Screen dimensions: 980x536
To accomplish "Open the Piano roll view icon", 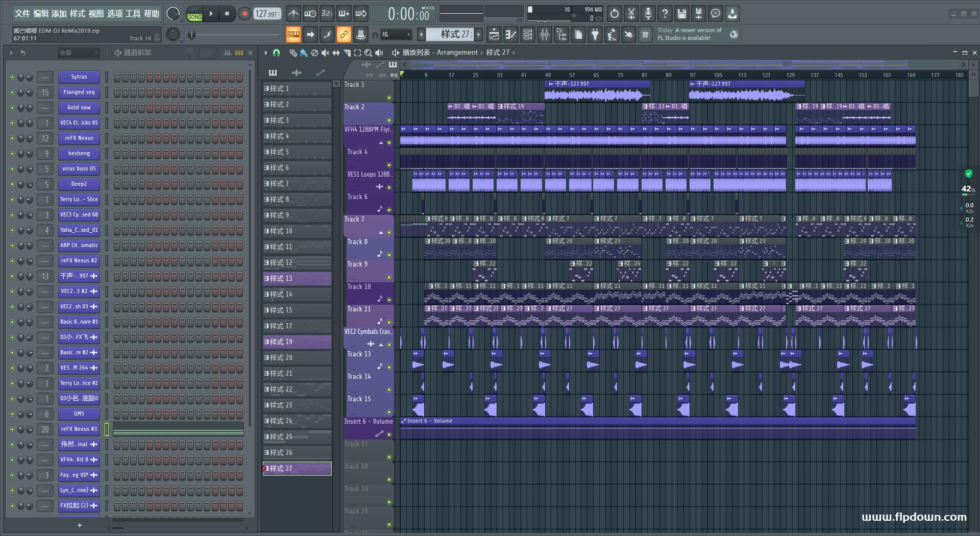I will (510, 35).
